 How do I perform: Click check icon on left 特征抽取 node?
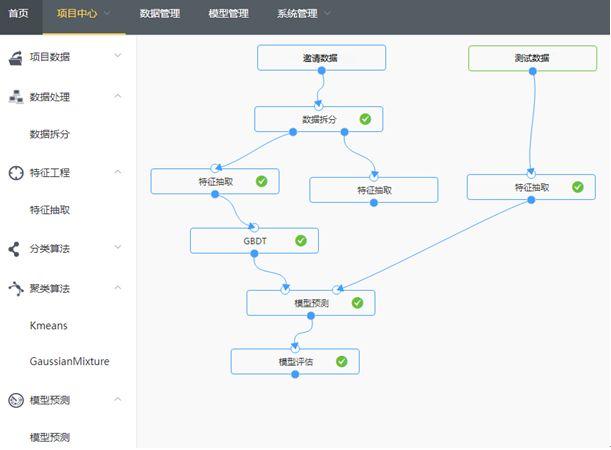[x=261, y=181]
